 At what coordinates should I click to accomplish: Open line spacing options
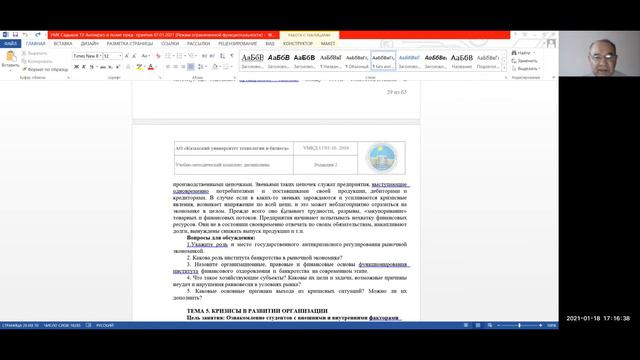coord(201,67)
